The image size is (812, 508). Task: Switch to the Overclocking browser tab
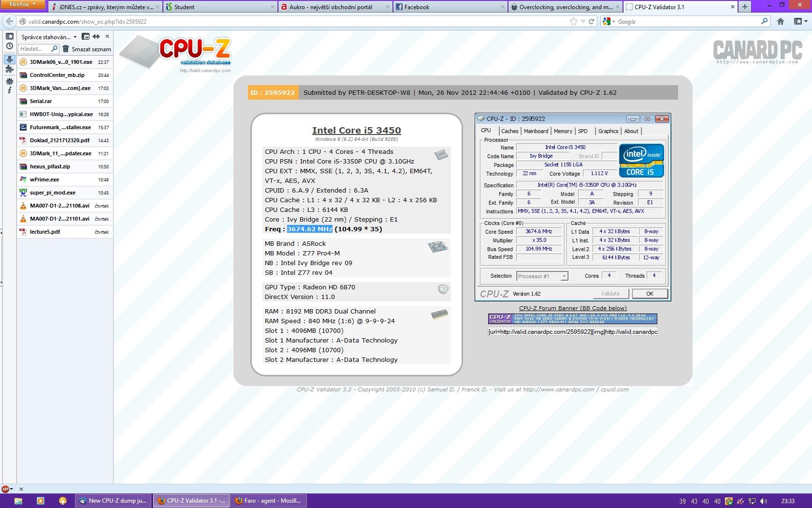coord(565,7)
